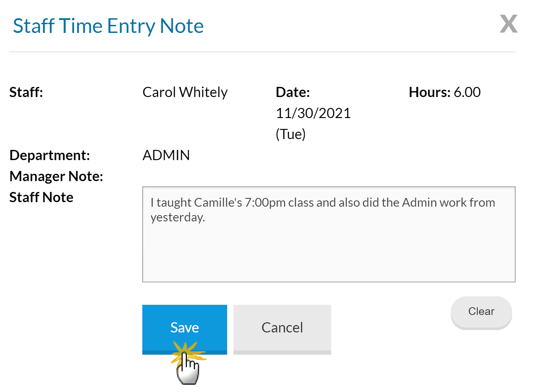Click the weekday text (Tue)

coord(291,134)
